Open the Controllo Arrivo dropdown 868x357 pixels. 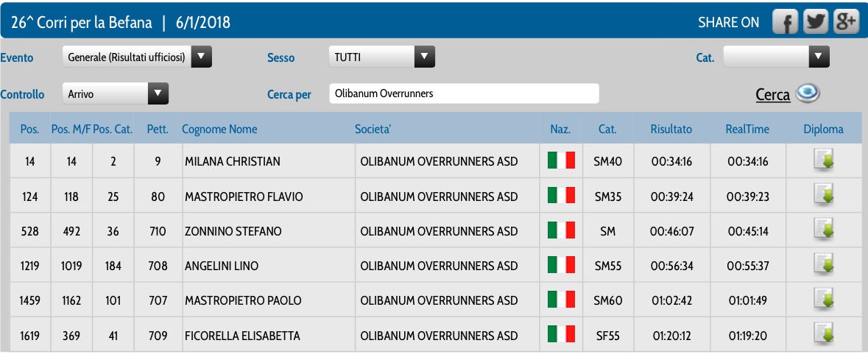[x=115, y=93]
